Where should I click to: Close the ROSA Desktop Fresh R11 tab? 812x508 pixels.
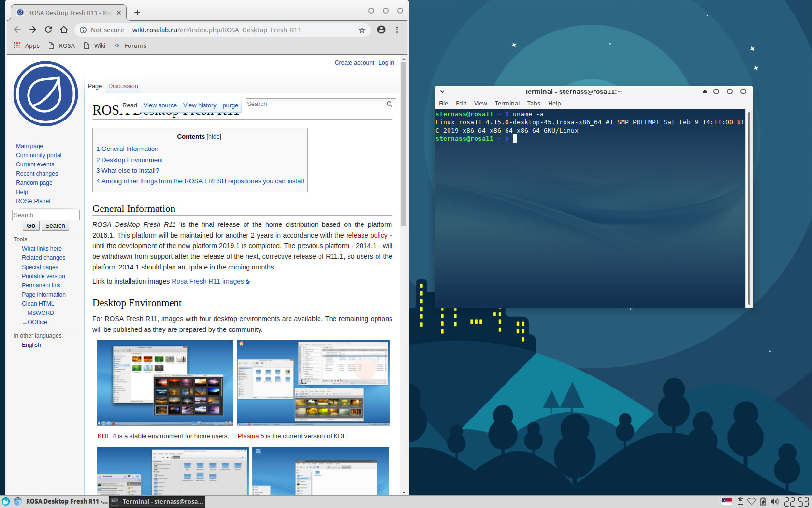click(119, 13)
